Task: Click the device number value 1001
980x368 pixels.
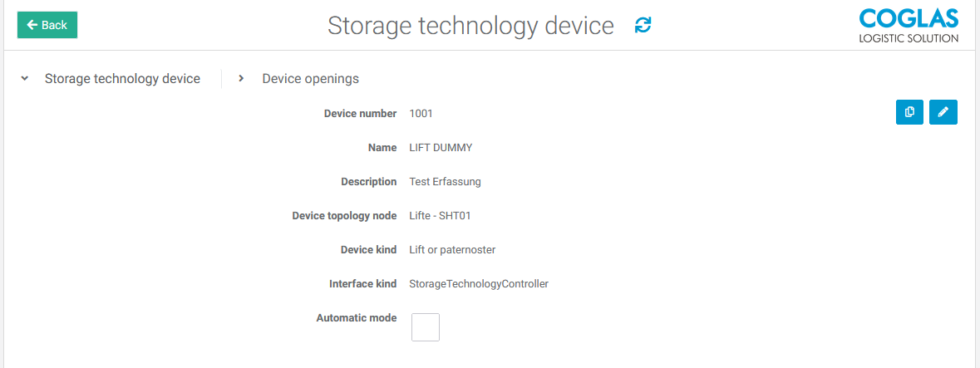Action: [x=421, y=114]
